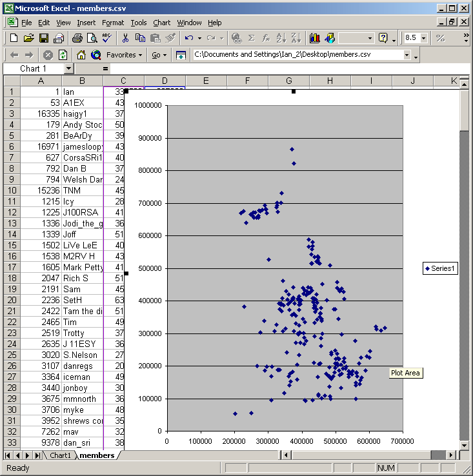Viewport: 473px width, 476px height.
Task: Open the font size dropdown
Action: point(423,38)
